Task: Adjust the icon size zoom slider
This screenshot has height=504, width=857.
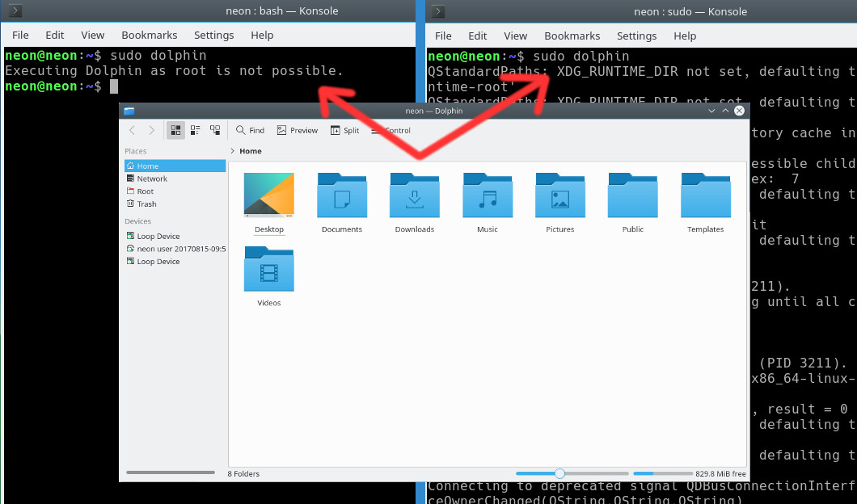Action: [x=560, y=473]
